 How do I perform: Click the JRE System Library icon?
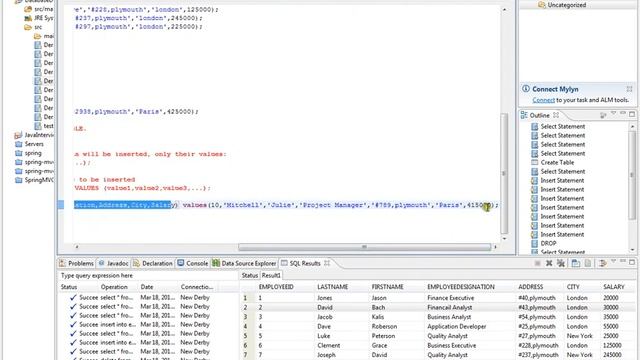click(x=28, y=18)
